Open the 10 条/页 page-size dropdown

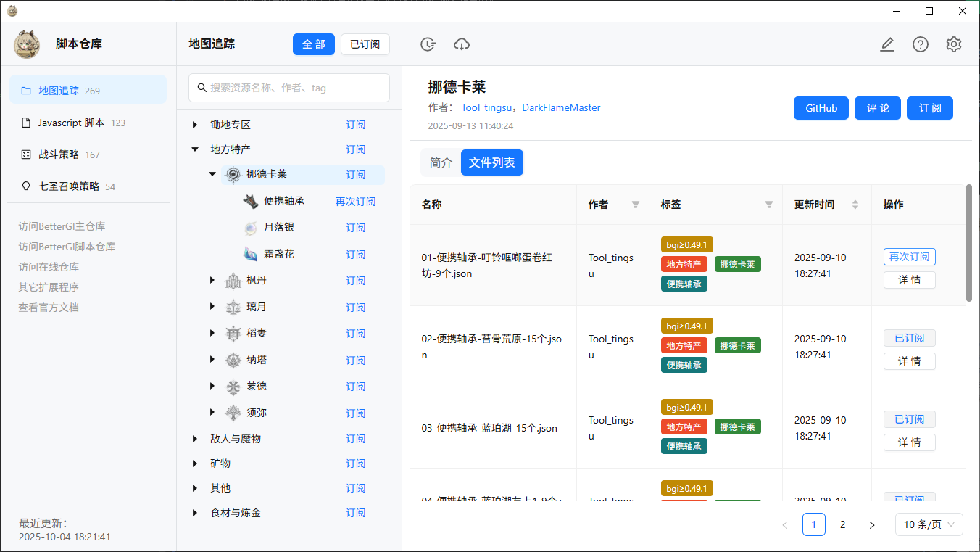pyautogui.click(x=929, y=524)
